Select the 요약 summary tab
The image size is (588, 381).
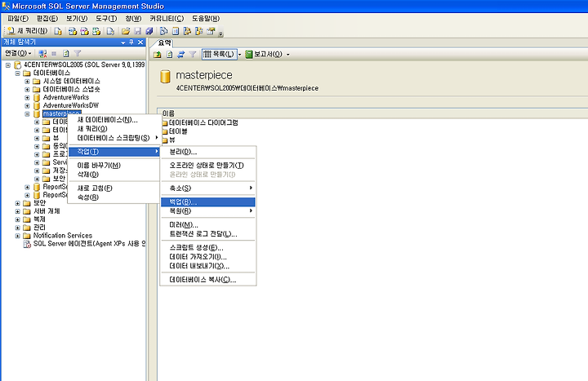pos(165,43)
